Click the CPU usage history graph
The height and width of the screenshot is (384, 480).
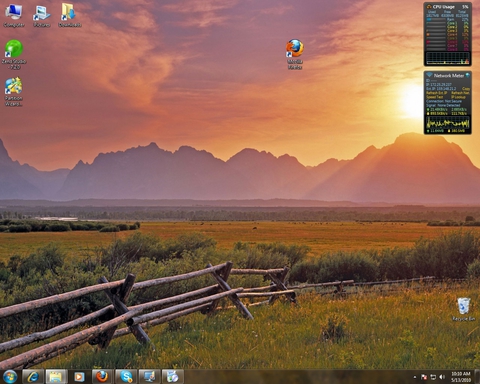[x=447, y=58]
